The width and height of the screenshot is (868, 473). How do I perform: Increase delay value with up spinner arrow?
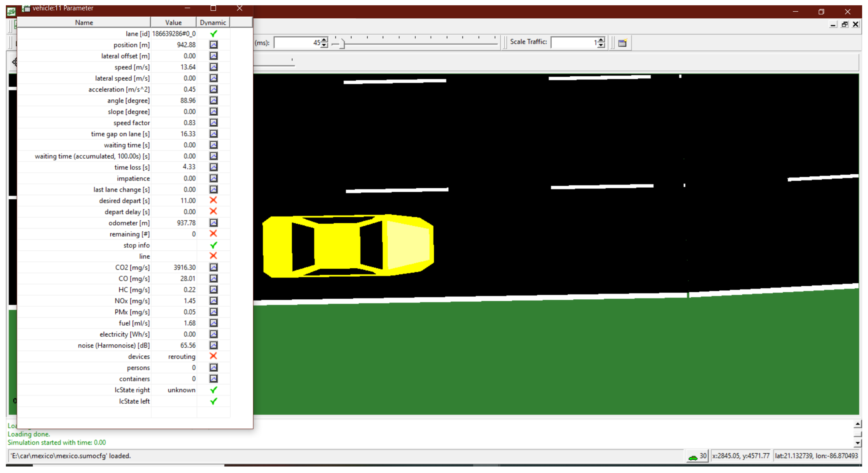click(324, 40)
